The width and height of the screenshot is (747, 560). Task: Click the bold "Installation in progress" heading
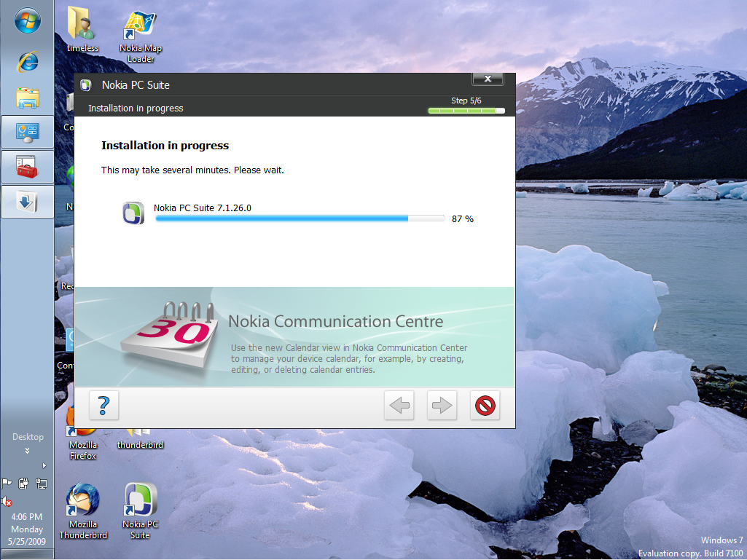pos(165,146)
